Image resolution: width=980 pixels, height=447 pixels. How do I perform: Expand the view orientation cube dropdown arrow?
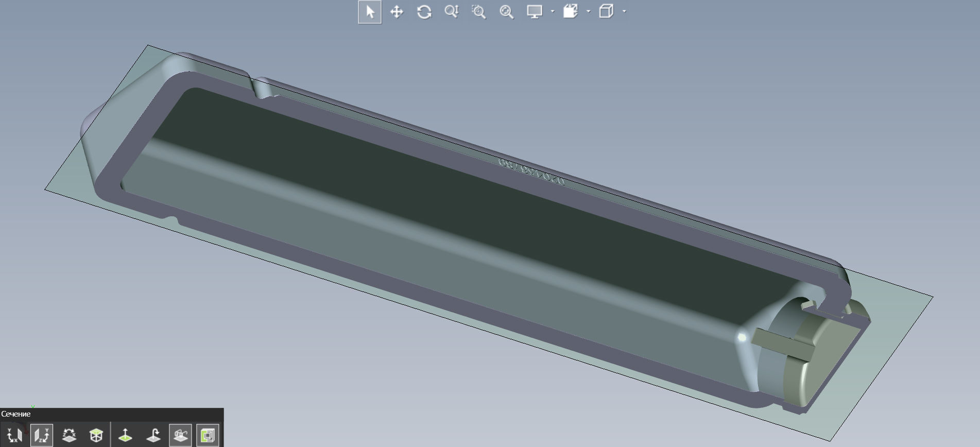coord(625,11)
